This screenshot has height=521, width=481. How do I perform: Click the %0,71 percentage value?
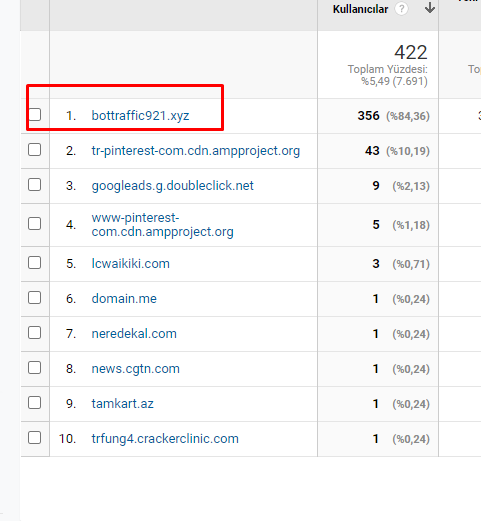[x=411, y=264]
